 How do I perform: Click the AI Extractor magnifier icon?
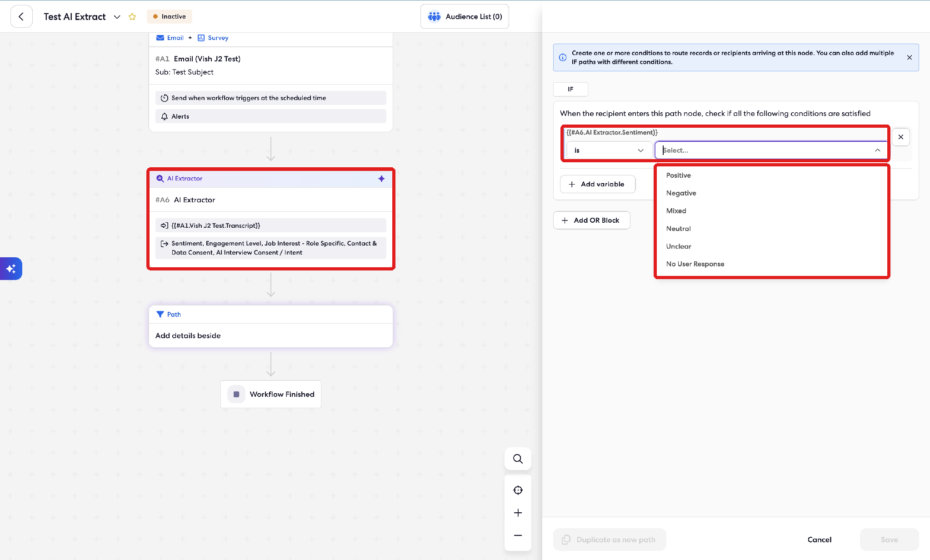(160, 179)
